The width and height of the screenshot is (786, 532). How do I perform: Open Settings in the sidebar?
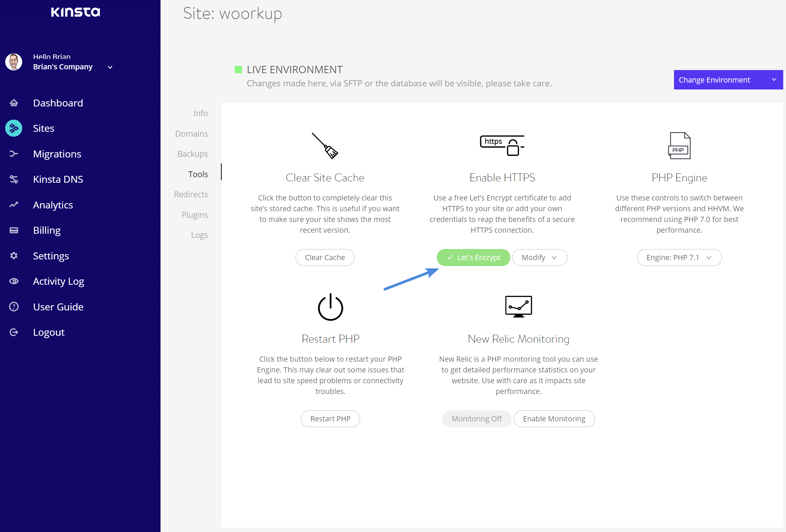pos(51,256)
